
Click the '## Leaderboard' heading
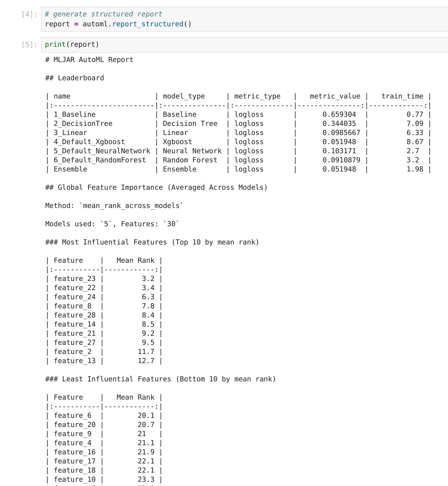75,78
